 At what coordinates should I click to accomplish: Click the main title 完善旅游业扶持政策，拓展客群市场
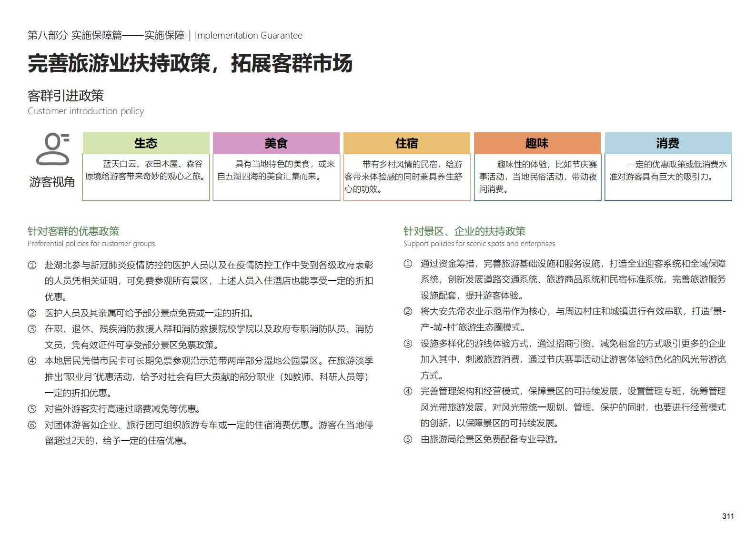190,63
